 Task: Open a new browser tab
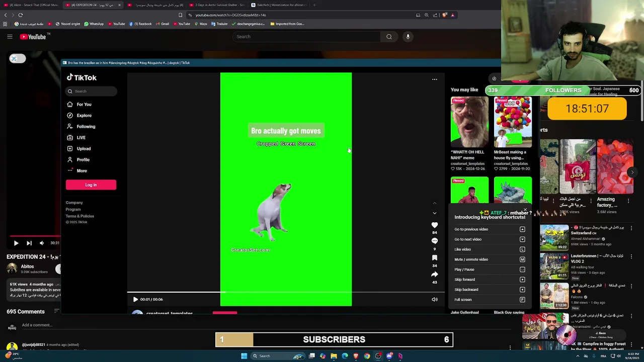point(314,5)
